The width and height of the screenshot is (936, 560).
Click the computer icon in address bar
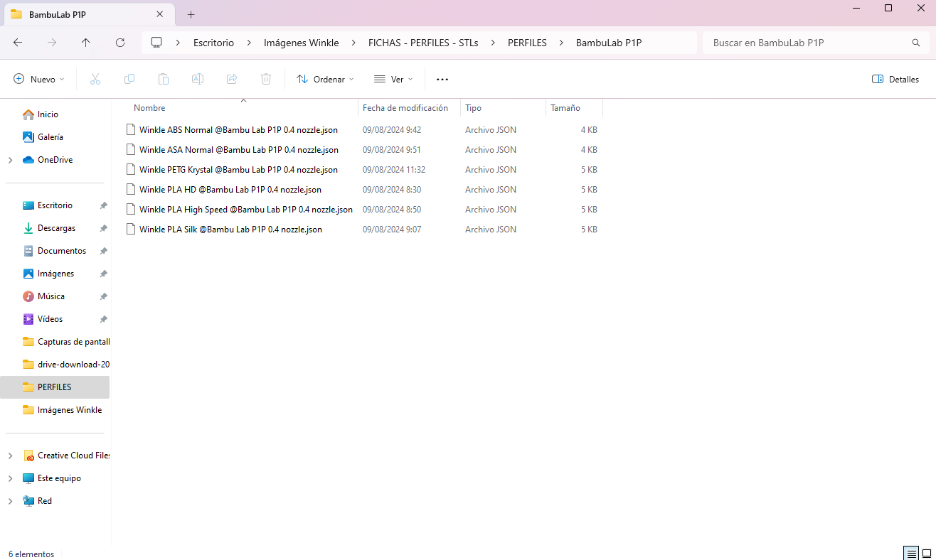click(156, 43)
